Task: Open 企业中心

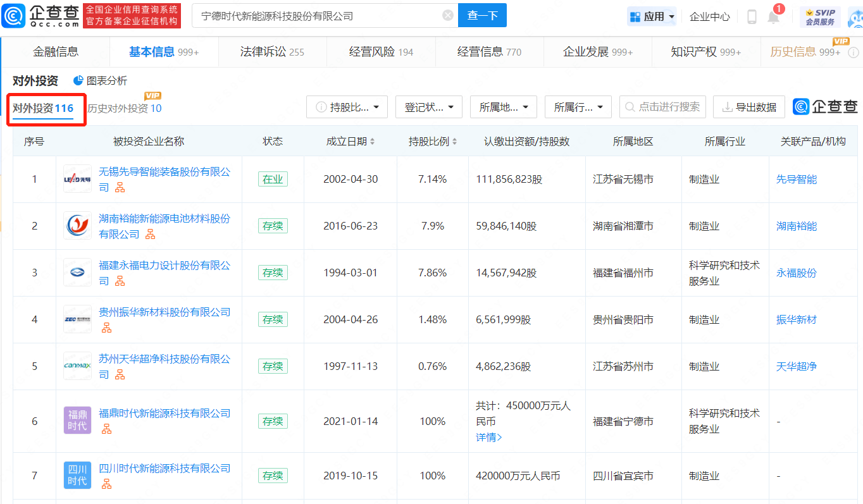Action: 709,17
